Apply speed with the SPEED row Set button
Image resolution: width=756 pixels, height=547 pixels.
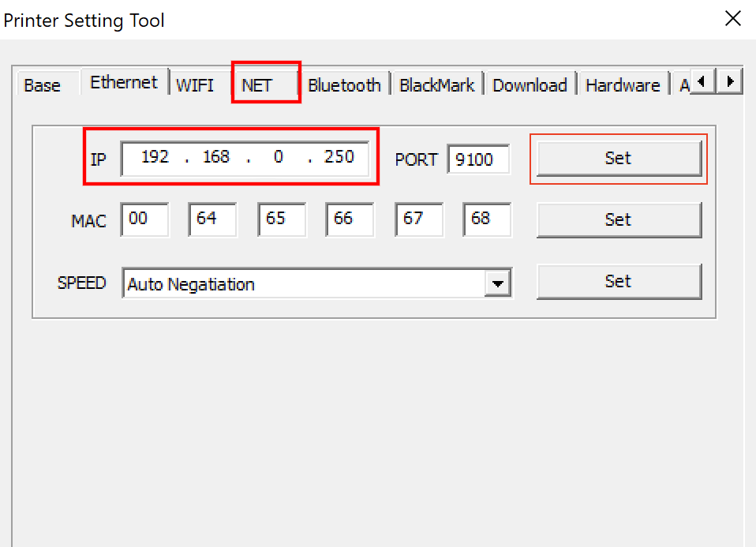click(618, 281)
